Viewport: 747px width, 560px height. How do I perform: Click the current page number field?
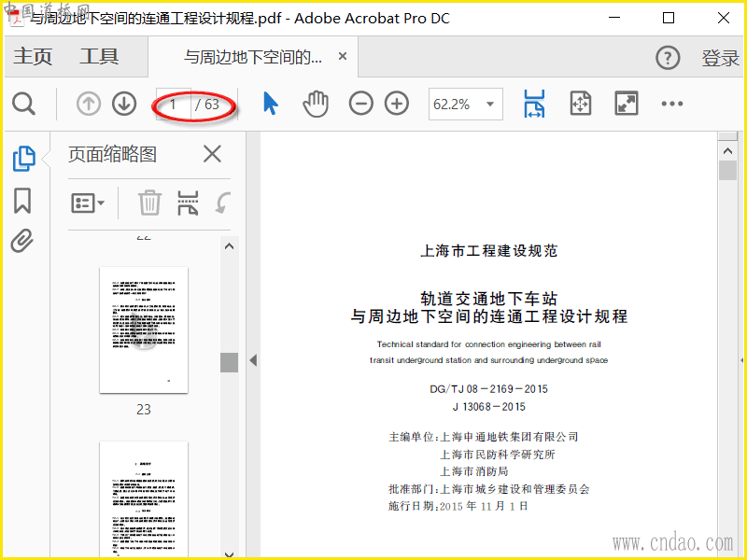(x=174, y=105)
